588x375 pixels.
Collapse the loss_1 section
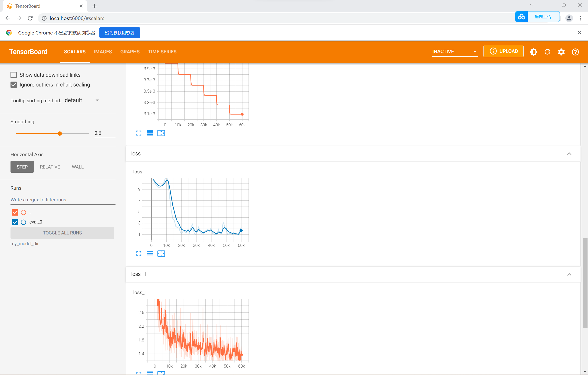point(569,275)
